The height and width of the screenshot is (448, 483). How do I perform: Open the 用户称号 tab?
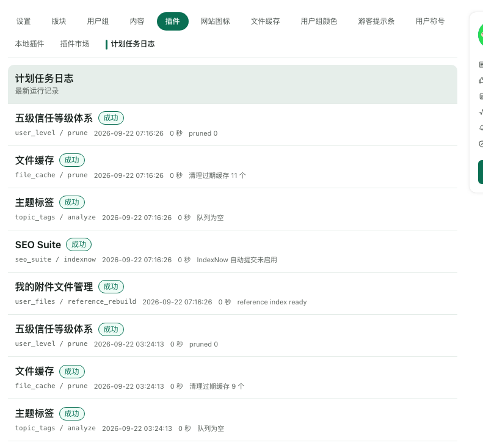430,21
